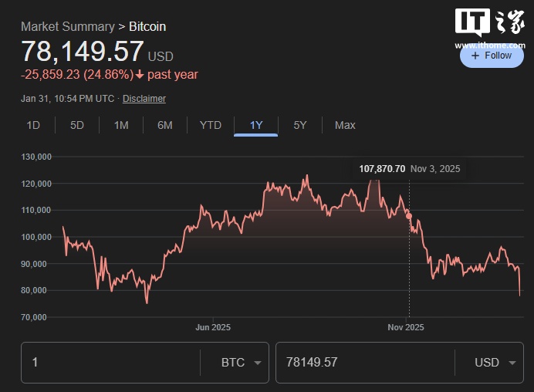Switch to the 6M range tab
Viewport: 534px width, 392px height.
click(165, 125)
